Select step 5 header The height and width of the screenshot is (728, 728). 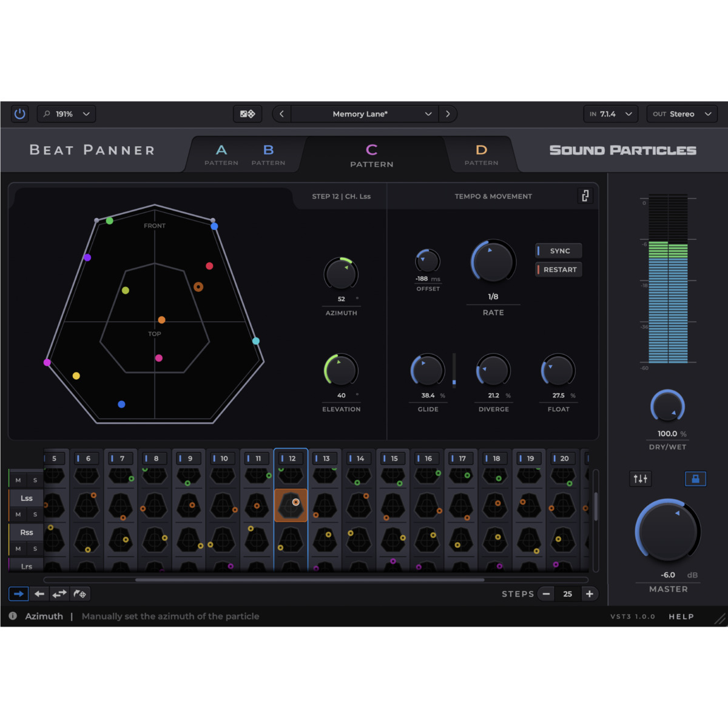[54, 458]
